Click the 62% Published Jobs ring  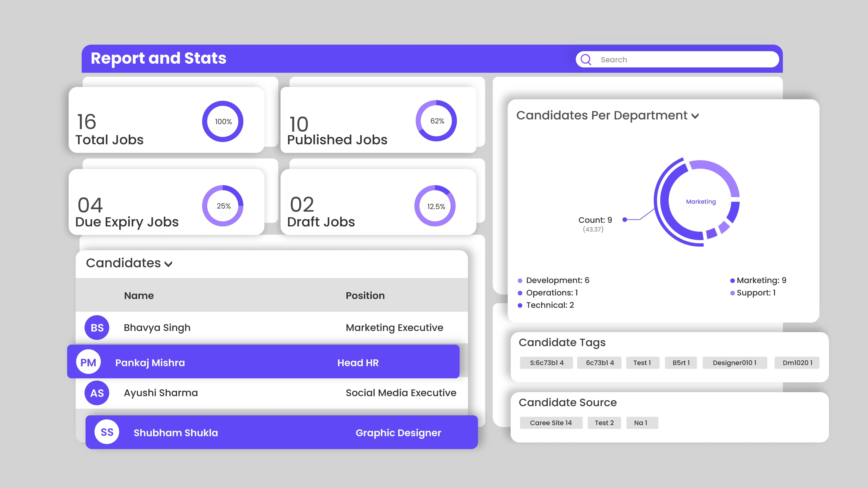[436, 121]
